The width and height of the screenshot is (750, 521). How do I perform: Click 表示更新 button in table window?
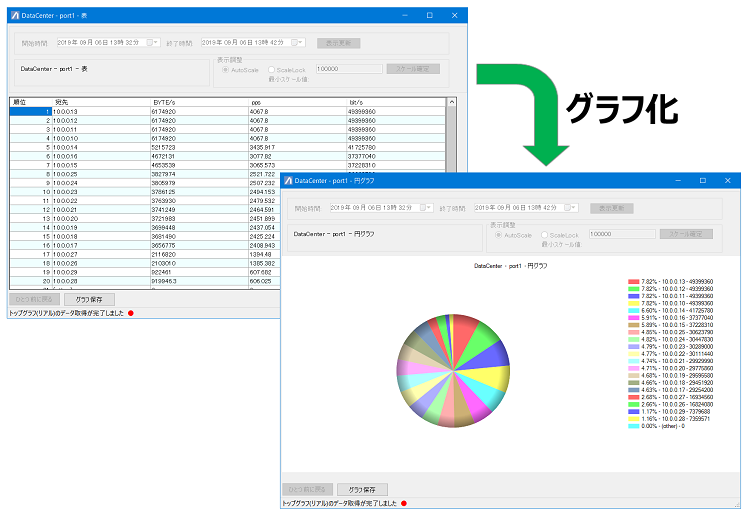coord(339,43)
